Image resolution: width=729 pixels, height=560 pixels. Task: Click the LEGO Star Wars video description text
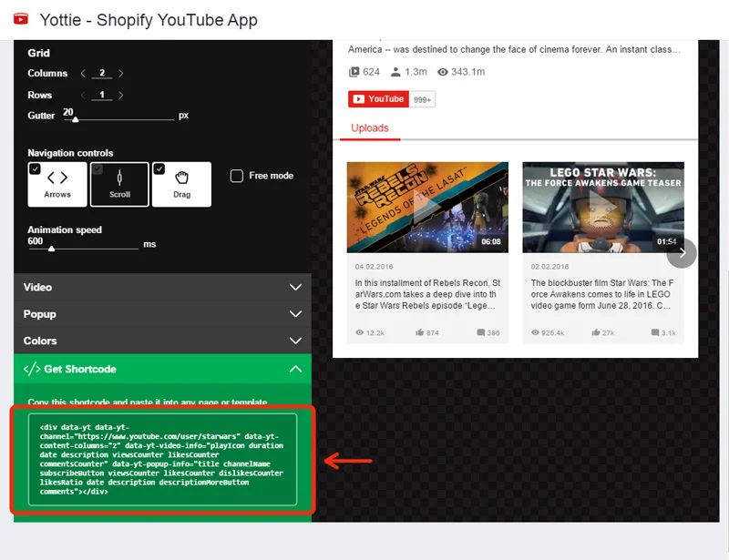pos(602,294)
